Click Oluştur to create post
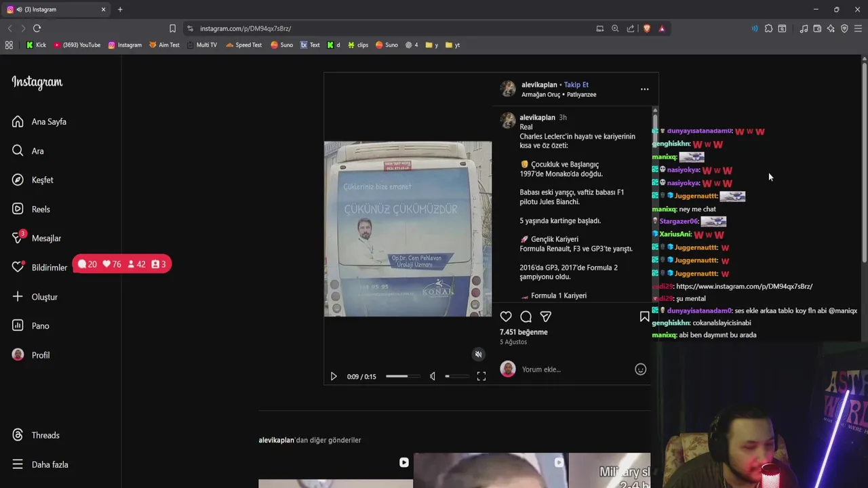 click(35, 297)
